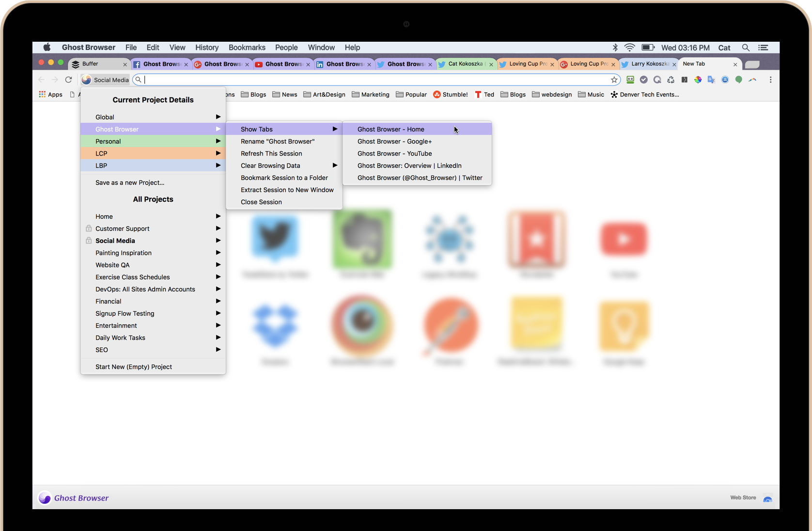
Task: Switch to the Cat Kokoszka Twitter tab
Action: click(x=466, y=64)
